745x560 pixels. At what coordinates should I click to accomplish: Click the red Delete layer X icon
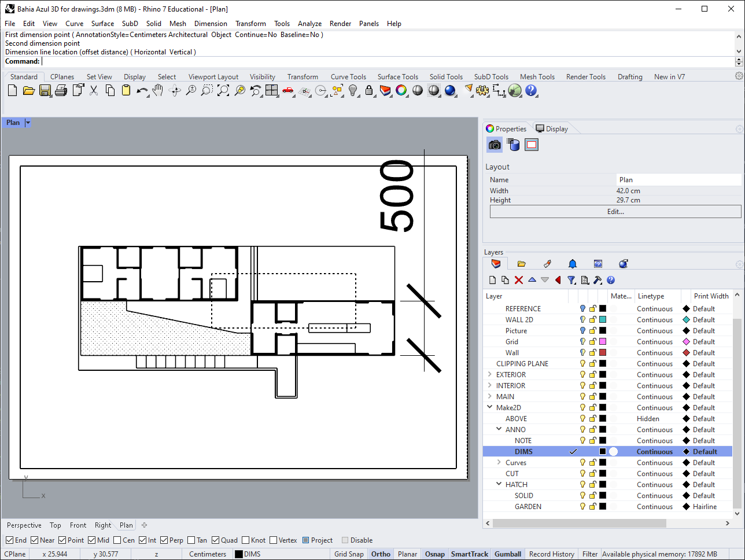click(x=518, y=280)
